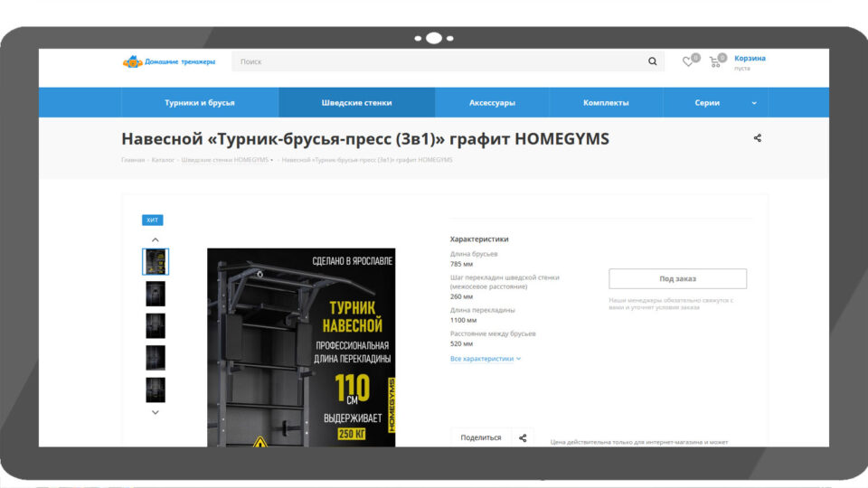Click the share icon next to Поделиться
The height and width of the screenshot is (488, 868).
click(x=523, y=438)
